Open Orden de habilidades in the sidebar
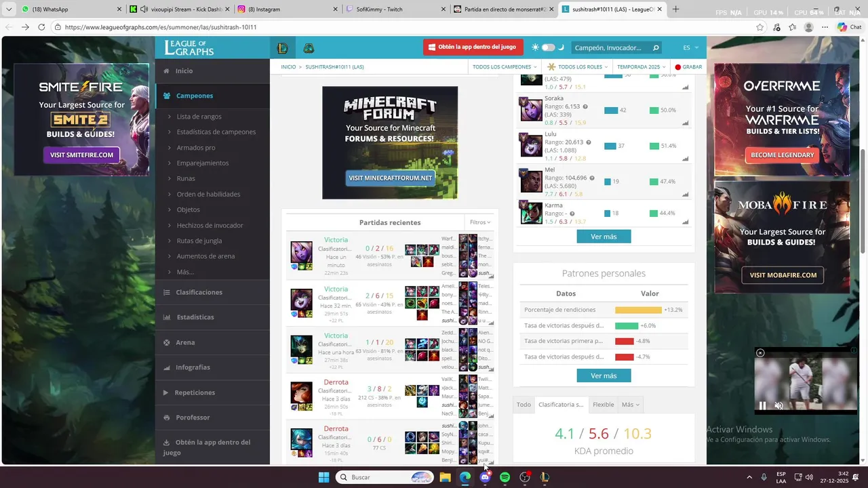This screenshot has height=488, width=868. click(208, 195)
